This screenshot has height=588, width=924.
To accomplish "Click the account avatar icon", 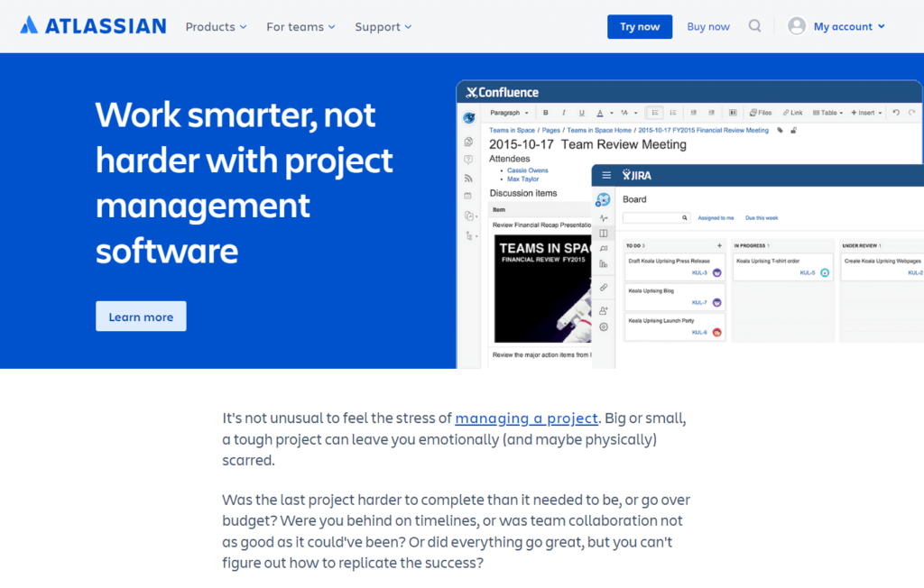I will 797,26.
